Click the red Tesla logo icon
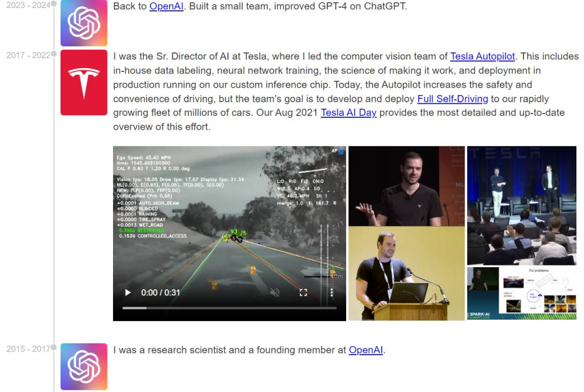 coord(84,82)
